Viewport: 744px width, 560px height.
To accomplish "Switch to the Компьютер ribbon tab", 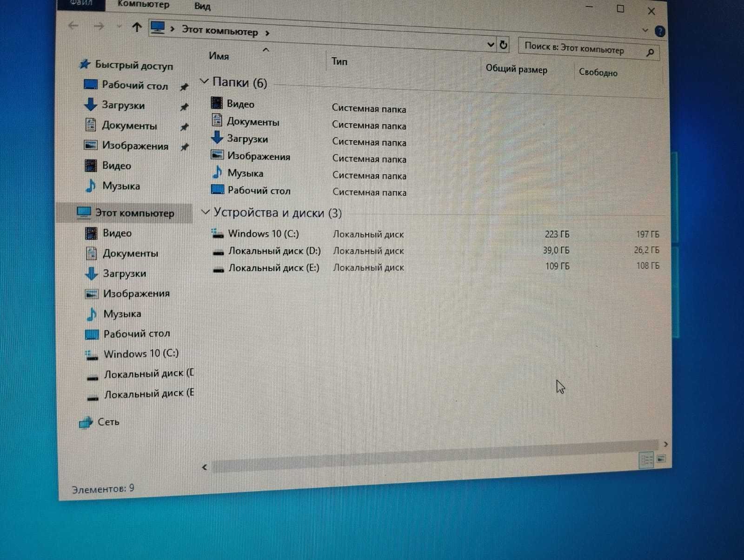I will (x=143, y=5).
